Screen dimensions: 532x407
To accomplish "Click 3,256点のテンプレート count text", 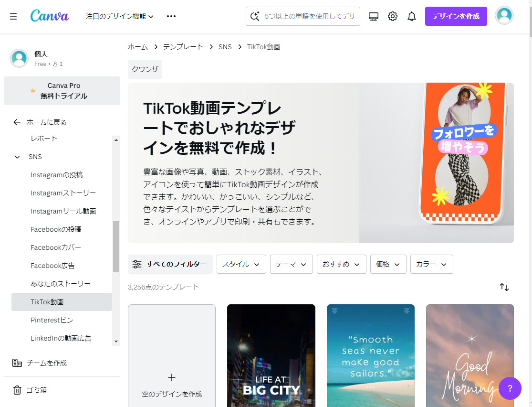I will (163, 287).
